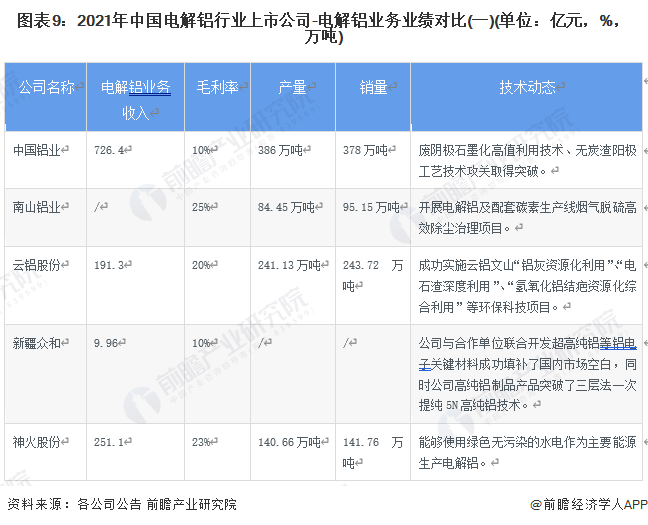
Task: Click the 云铝股份 company cell
Action: click(35, 265)
